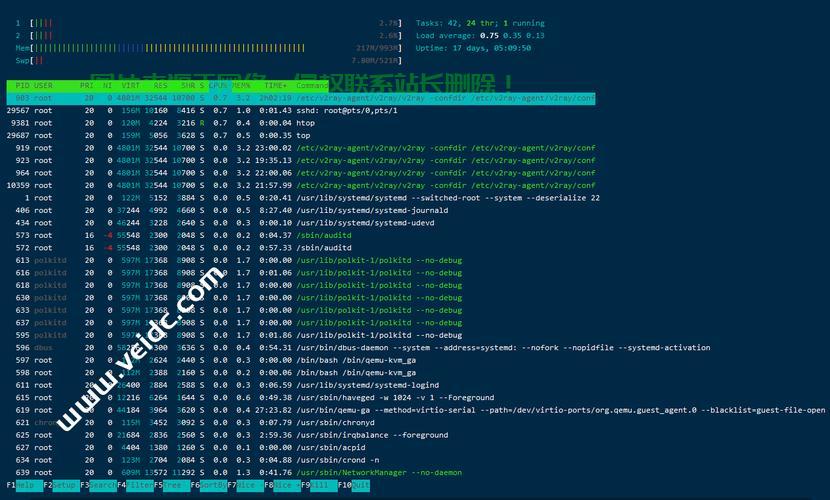
Task: Click F10 Quit to exit htop
Action: click(x=354, y=485)
